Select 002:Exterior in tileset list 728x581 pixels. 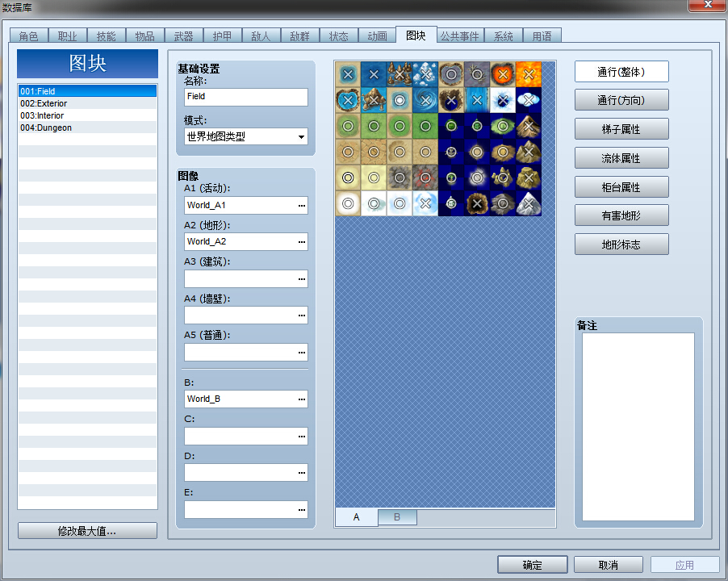click(x=87, y=103)
